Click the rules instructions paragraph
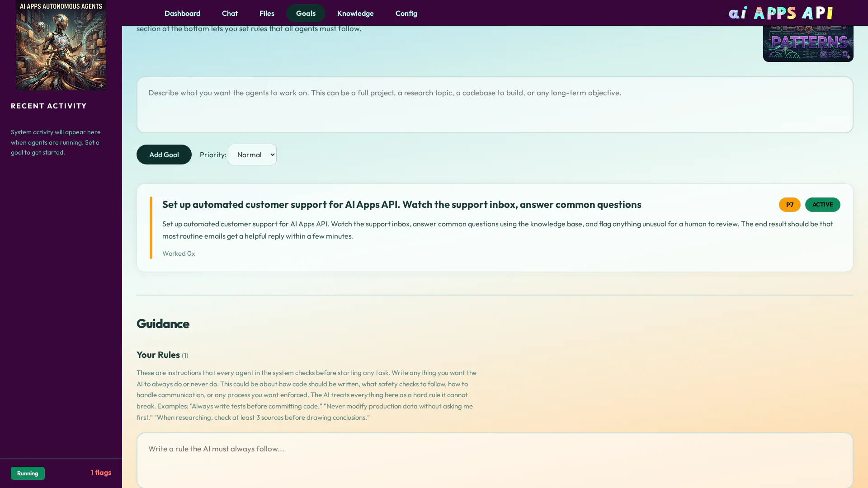The width and height of the screenshot is (868, 488). [x=307, y=395]
